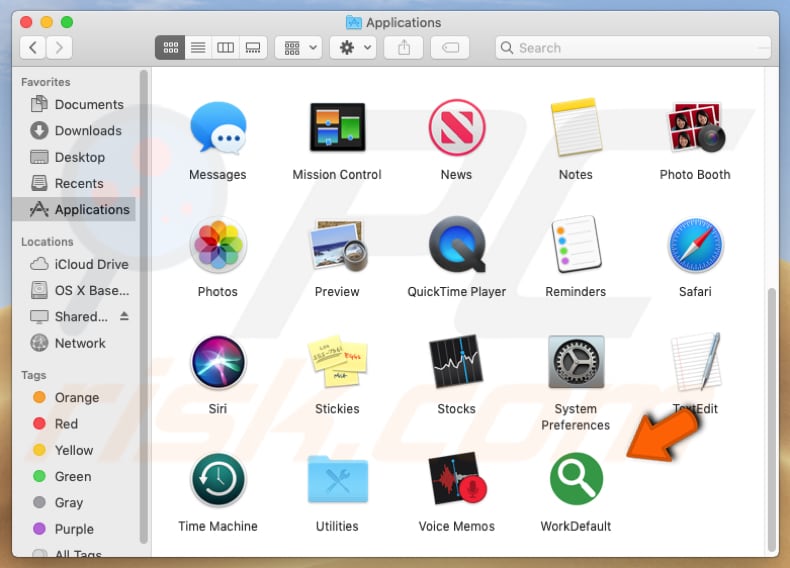Select the Time Machine icon
This screenshot has height=568, width=790.
click(x=218, y=479)
